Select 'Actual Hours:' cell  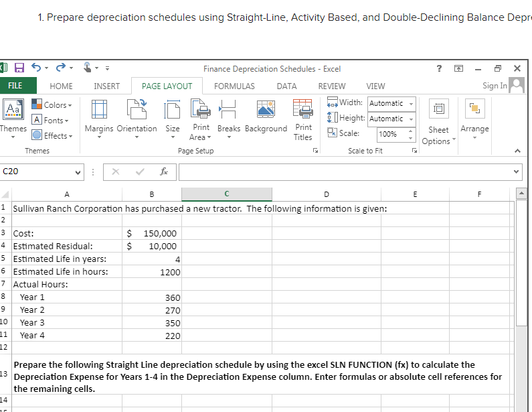pos(67,284)
